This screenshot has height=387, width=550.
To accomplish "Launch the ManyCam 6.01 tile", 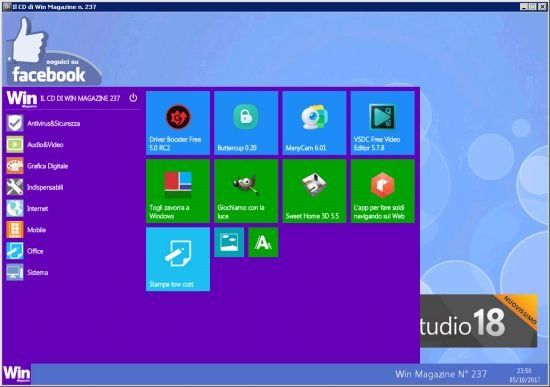I will coord(314,123).
